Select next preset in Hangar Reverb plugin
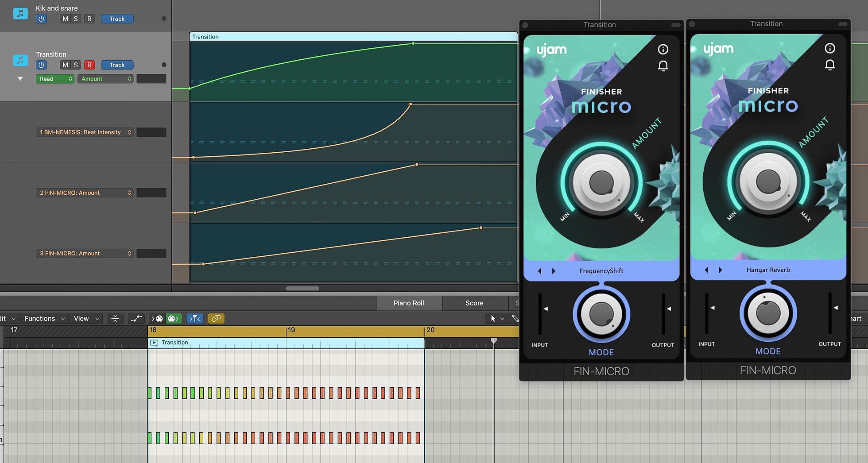 click(721, 270)
